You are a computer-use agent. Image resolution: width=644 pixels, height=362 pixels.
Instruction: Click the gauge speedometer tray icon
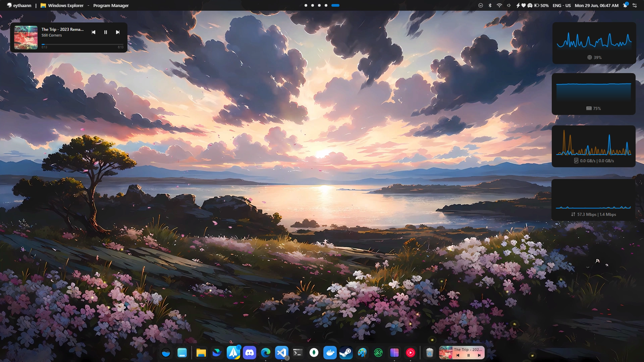click(530, 5)
